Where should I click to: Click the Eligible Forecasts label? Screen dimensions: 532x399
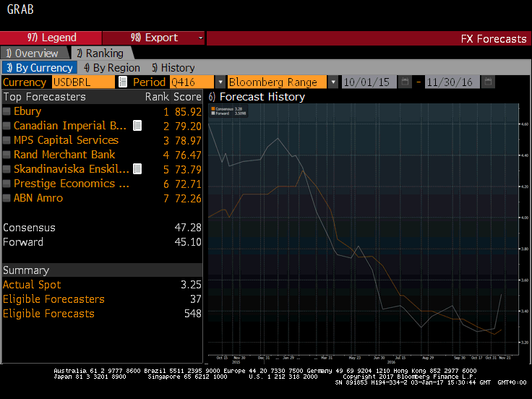click(x=48, y=314)
